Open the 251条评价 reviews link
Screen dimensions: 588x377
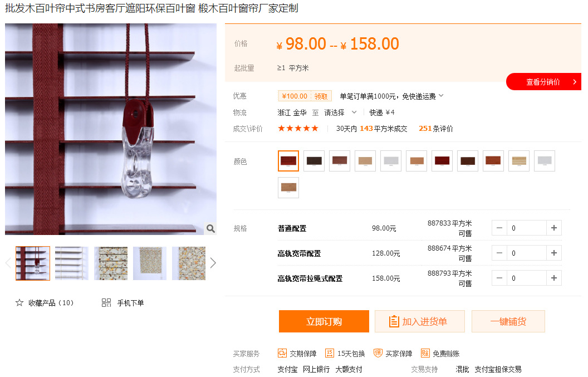coord(436,129)
